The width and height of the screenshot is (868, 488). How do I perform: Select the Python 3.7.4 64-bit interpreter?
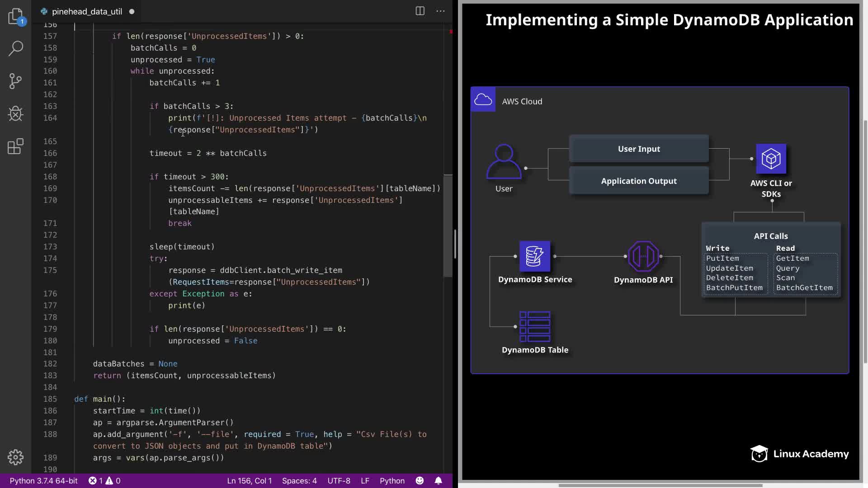click(x=43, y=481)
